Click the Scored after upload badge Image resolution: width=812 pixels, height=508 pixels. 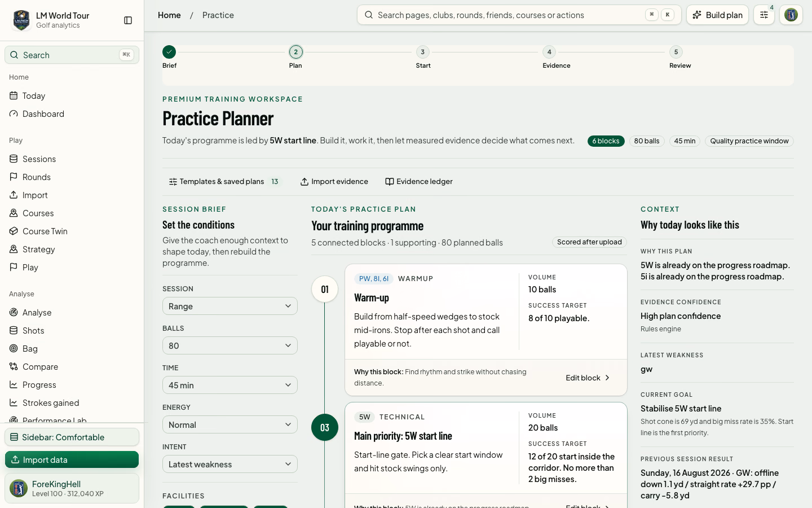pyautogui.click(x=589, y=242)
